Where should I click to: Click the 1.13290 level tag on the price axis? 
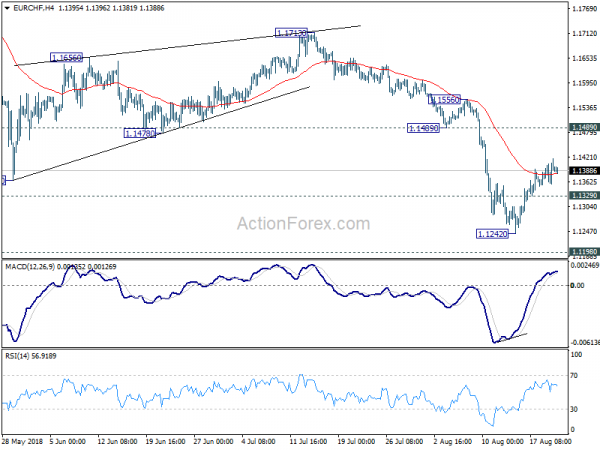click(584, 196)
